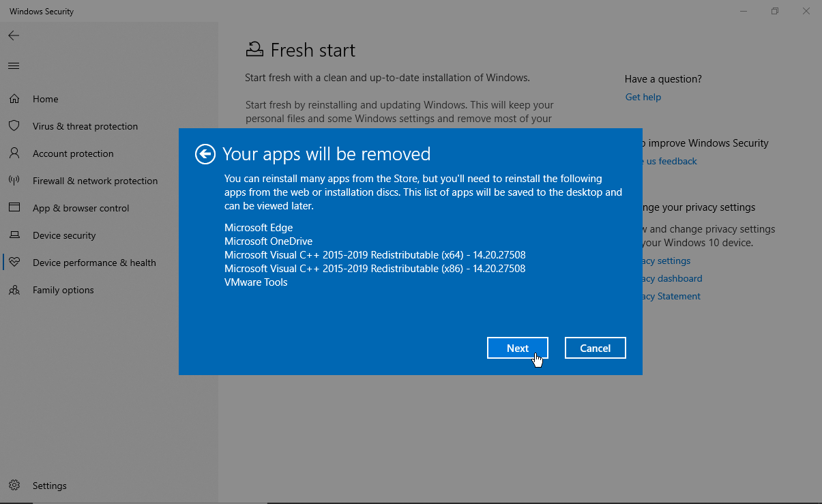Click the Home house icon
The width and height of the screenshot is (822, 504).
click(x=14, y=99)
